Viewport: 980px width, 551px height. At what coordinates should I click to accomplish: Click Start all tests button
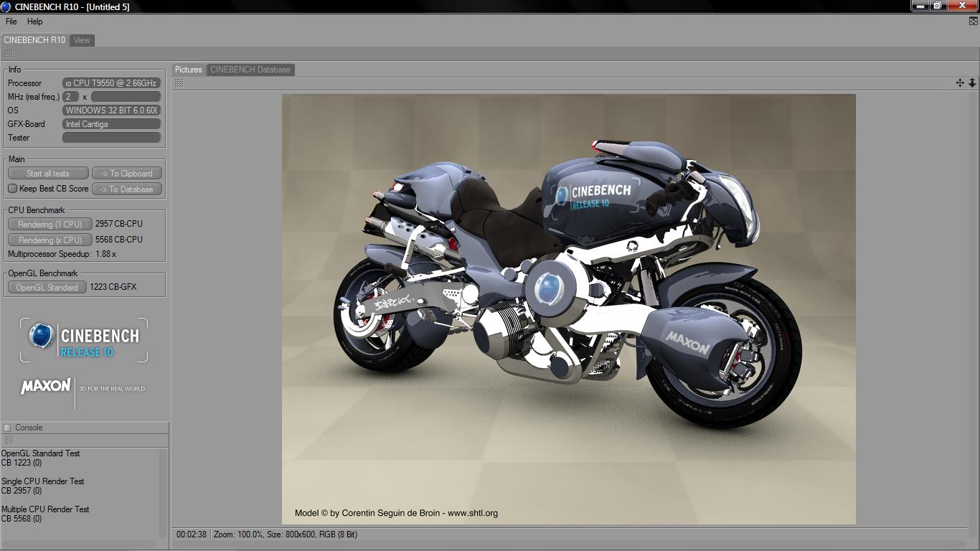coord(48,174)
